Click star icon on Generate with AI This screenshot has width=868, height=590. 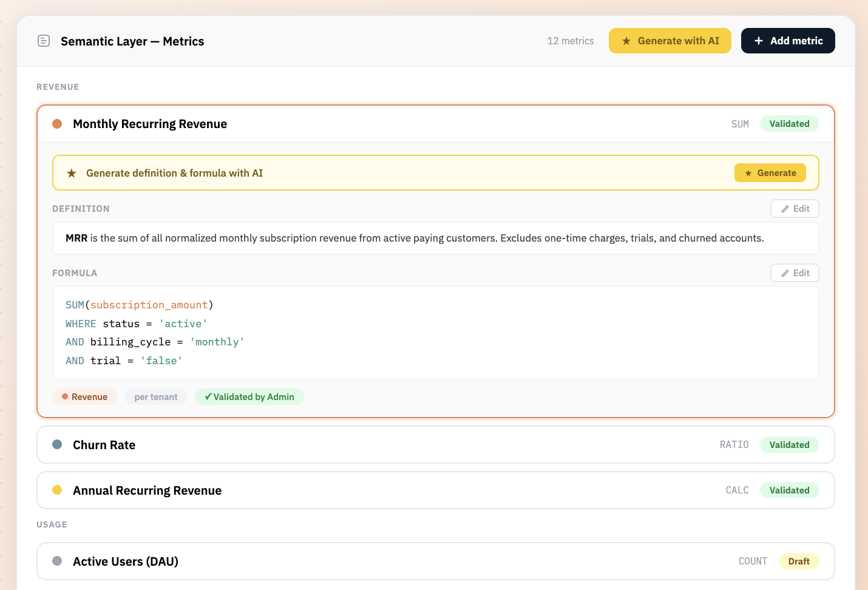click(626, 41)
